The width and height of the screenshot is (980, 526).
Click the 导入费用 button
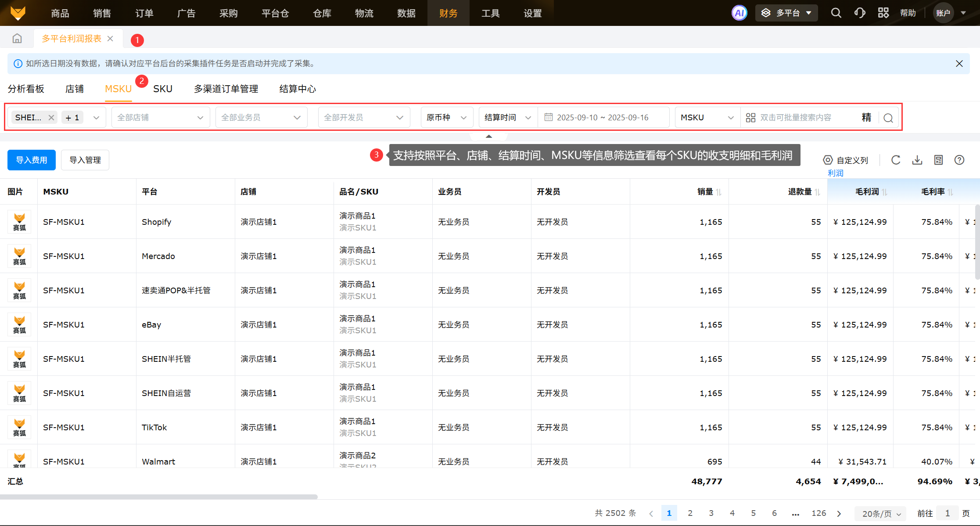(32, 160)
